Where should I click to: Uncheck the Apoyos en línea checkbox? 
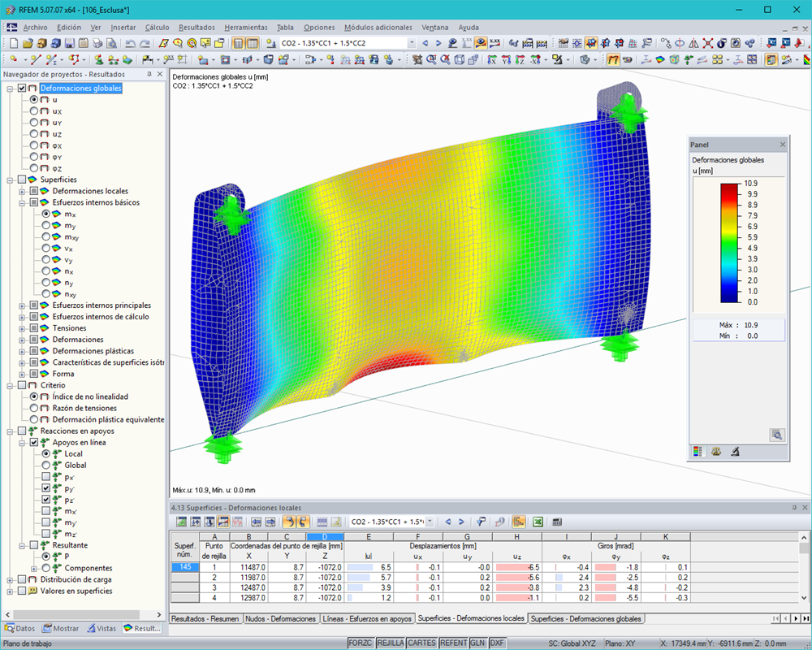[33, 442]
